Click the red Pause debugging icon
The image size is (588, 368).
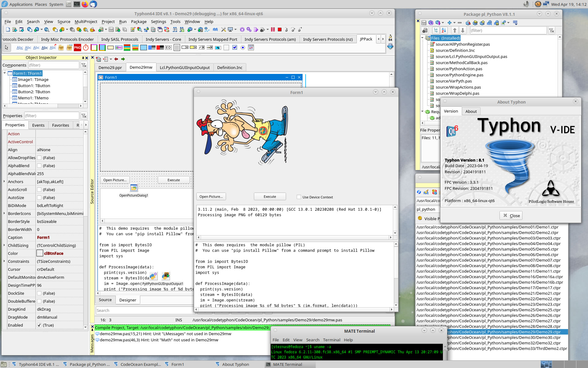273,30
